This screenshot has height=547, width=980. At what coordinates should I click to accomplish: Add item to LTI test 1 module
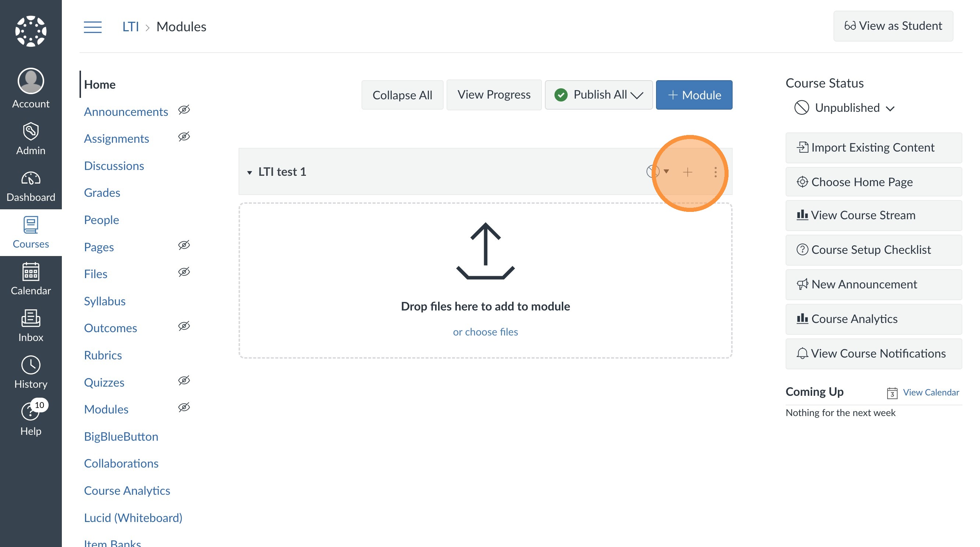pos(687,172)
